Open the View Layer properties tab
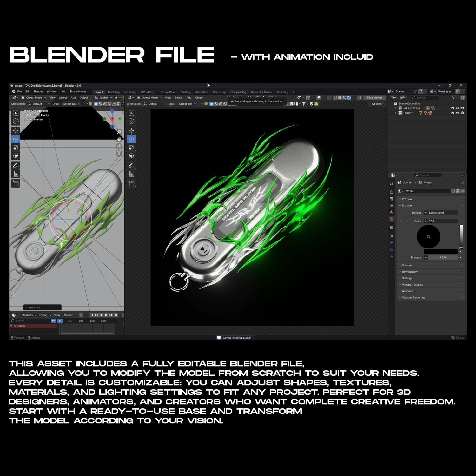The height and width of the screenshot is (476, 476). point(392,205)
